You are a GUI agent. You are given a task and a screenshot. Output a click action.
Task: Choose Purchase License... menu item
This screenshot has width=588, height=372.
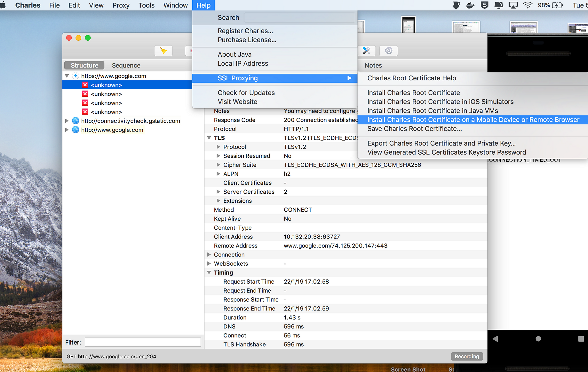(x=275, y=40)
